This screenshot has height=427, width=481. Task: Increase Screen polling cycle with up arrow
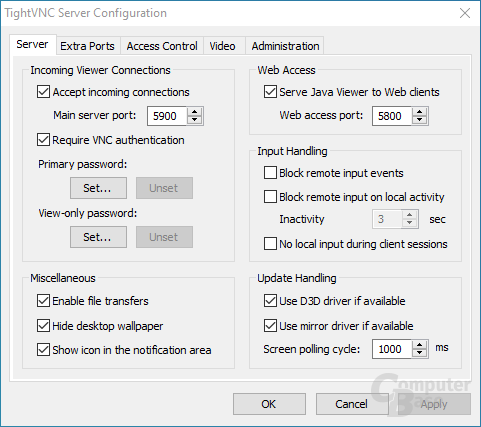(x=419, y=345)
